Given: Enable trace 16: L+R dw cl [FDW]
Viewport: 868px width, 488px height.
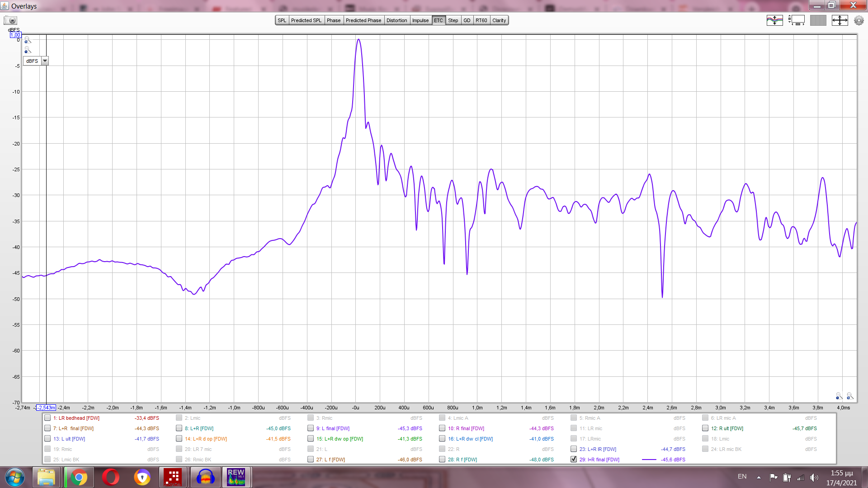Looking at the screenshot, I should (442, 439).
